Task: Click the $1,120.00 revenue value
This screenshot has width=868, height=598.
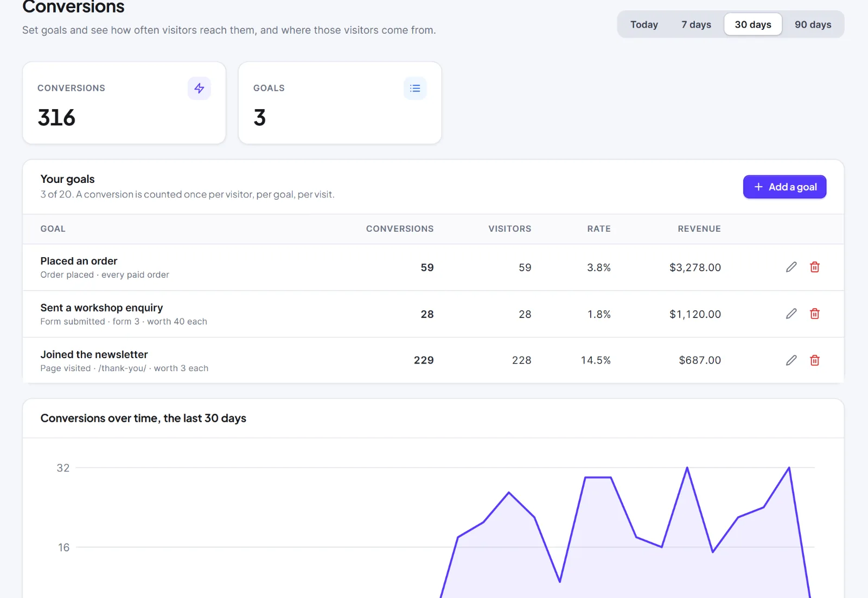Action: 695,314
